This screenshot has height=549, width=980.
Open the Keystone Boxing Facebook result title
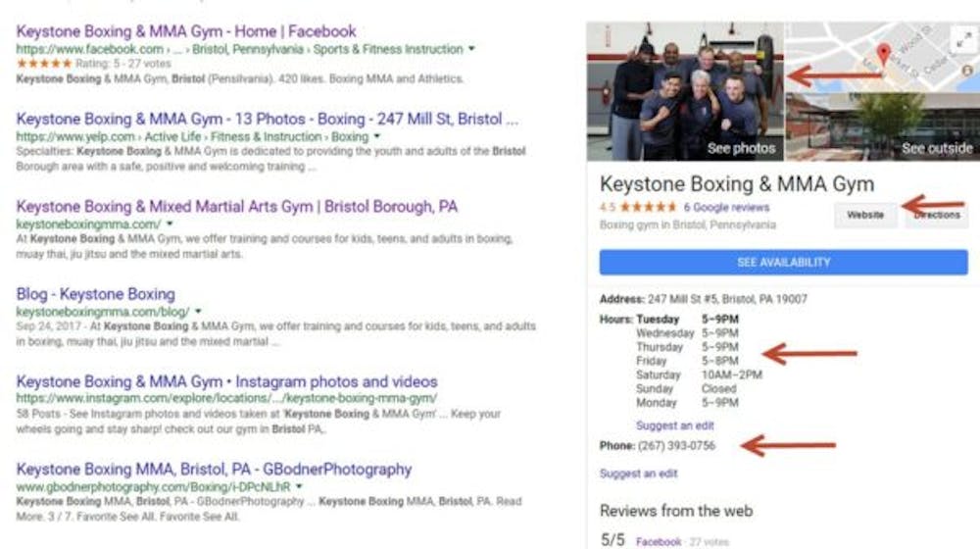[x=185, y=31]
